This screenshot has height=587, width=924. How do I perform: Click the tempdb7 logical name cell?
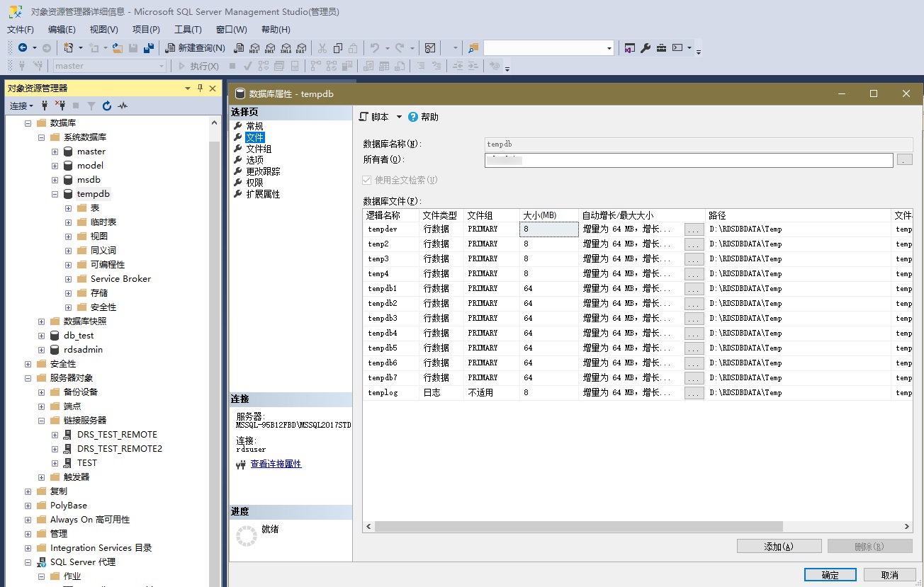click(391, 378)
